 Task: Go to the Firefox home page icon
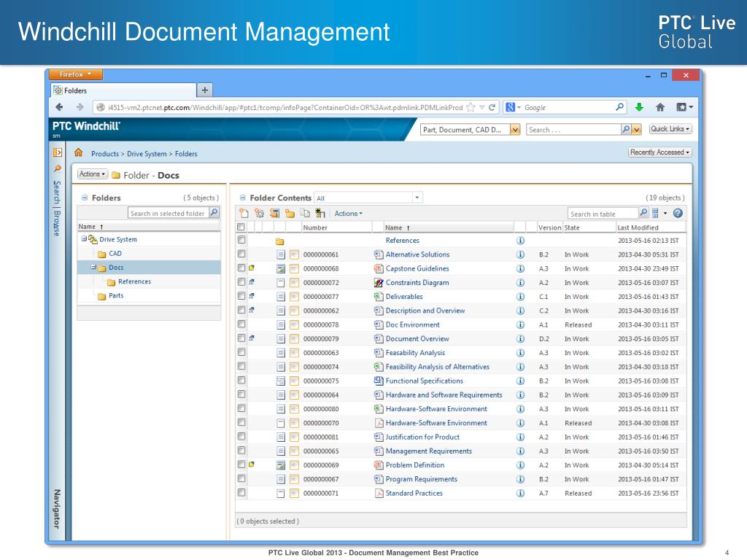click(x=659, y=107)
